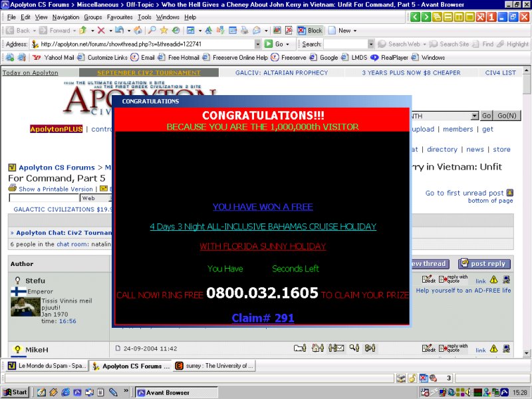Click the speaker volume icon in system tray
The width and height of the screenshot is (532, 399).
[x=469, y=392]
